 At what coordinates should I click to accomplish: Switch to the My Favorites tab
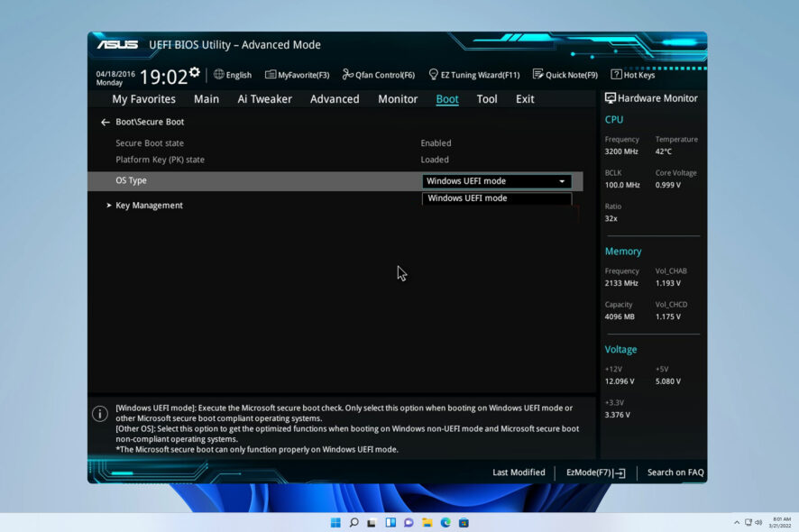point(143,99)
